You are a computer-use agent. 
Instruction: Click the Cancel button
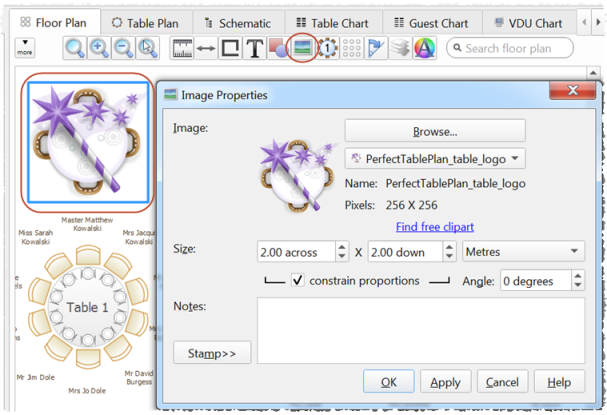502,382
